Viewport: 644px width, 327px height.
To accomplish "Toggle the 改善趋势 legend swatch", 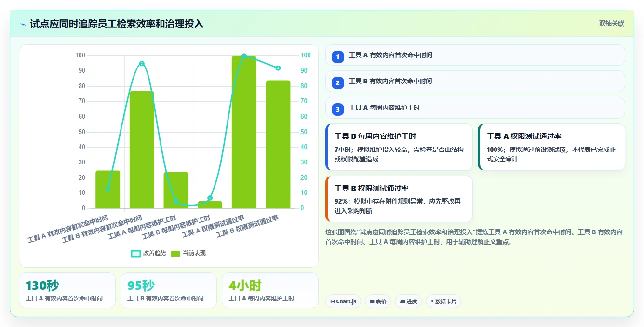I will coord(136,253).
